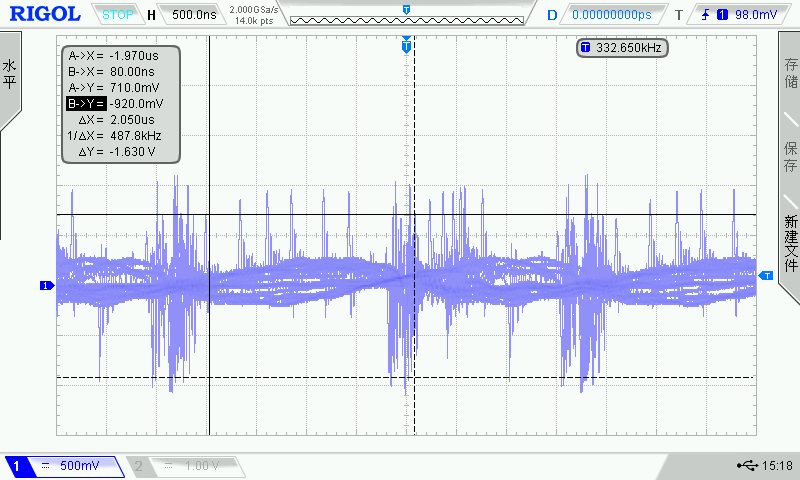Click the channel 2 1.00 V scale value
Viewport: 800px width, 480px height.
[x=202, y=466]
